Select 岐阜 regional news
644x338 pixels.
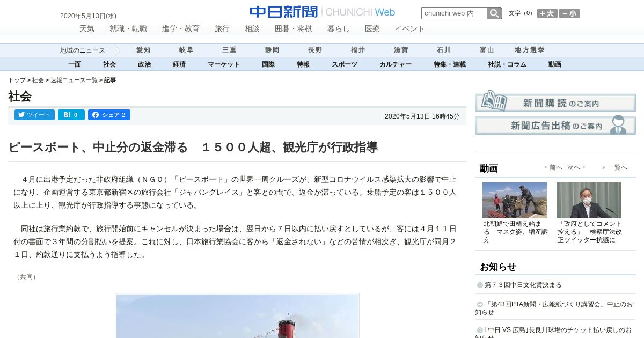pyautogui.click(x=186, y=50)
